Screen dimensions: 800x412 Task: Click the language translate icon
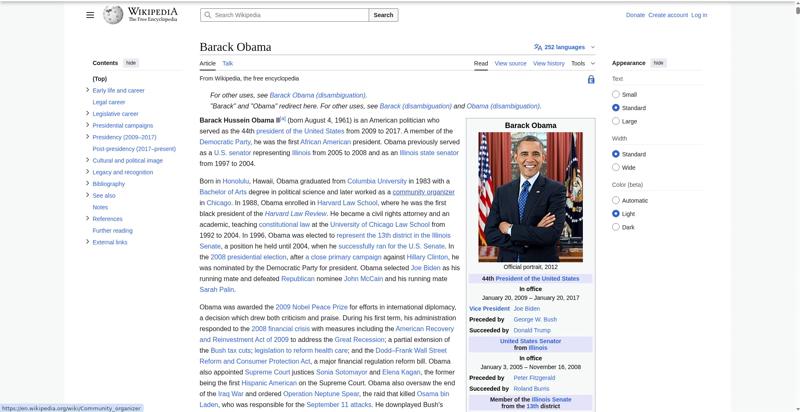pos(538,47)
